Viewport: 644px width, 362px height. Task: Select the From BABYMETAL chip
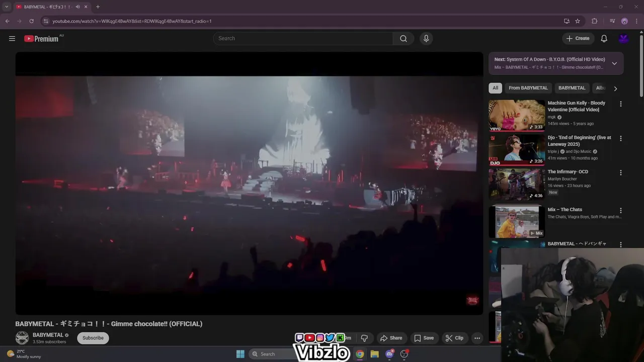point(528,88)
